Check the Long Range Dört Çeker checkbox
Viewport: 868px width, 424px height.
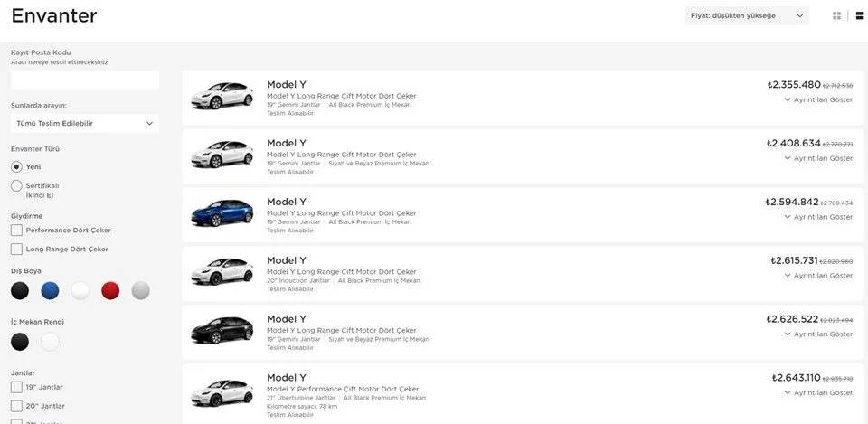click(16, 250)
